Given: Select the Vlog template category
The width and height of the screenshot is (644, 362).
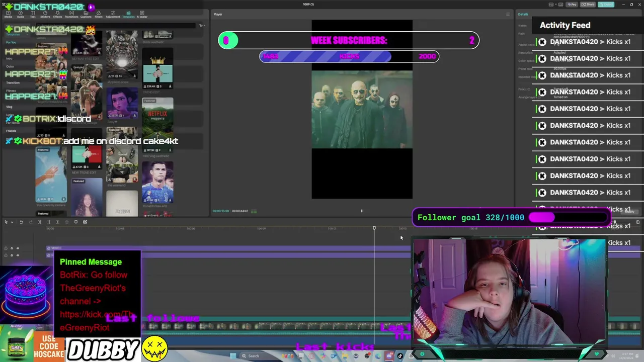Looking at the screenshot, I should click(x=9, y=107).
